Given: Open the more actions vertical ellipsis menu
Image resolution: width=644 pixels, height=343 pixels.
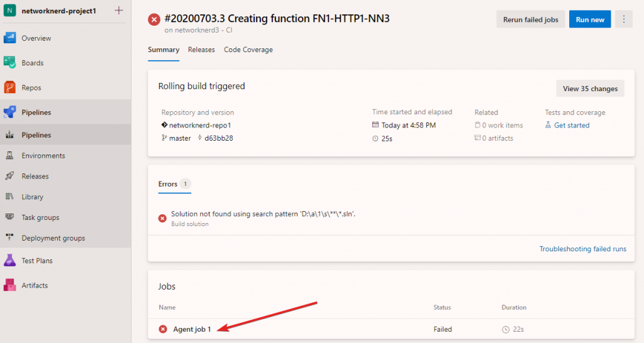Looking at the screenshot, I should (x=623, y=19).
